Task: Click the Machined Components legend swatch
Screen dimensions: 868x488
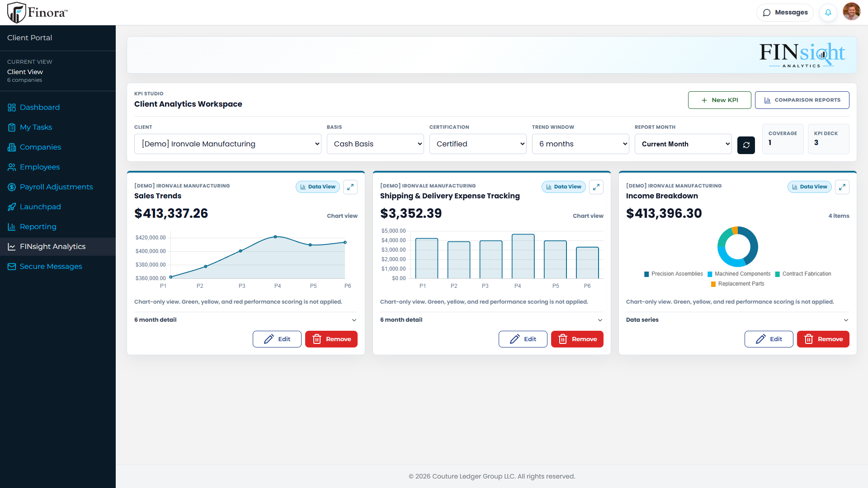Action: 710,274
